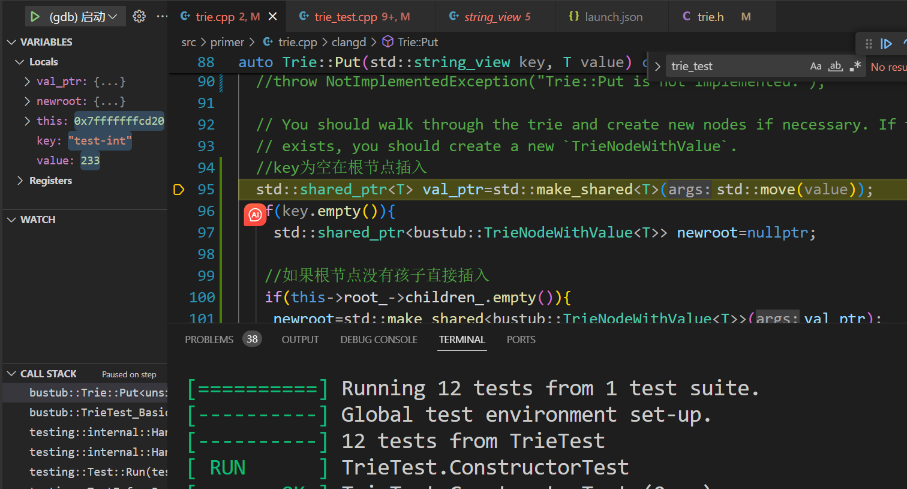Open the debug view more actions ellipsis

tap(162, 16)
